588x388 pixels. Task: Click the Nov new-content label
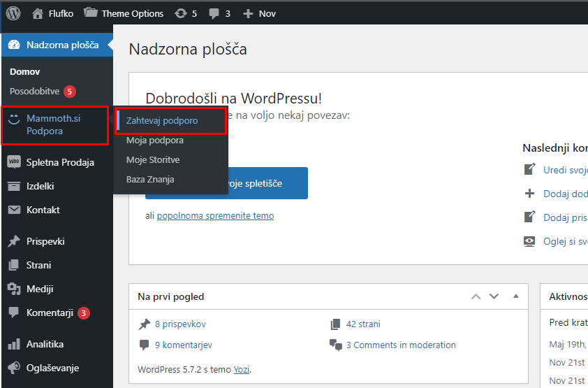pyautogui.click(x=267, y=14)
